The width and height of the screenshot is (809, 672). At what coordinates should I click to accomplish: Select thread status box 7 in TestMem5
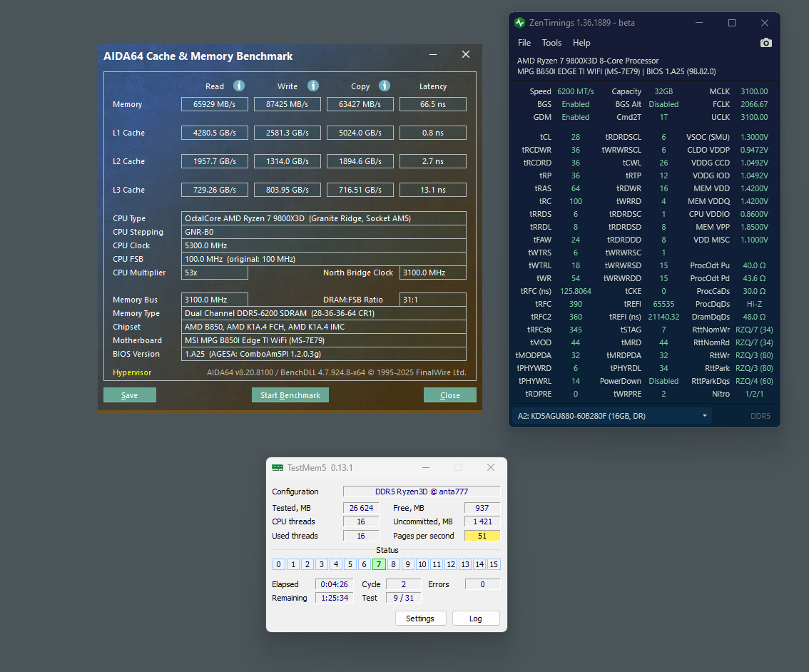tap(379, 564)
